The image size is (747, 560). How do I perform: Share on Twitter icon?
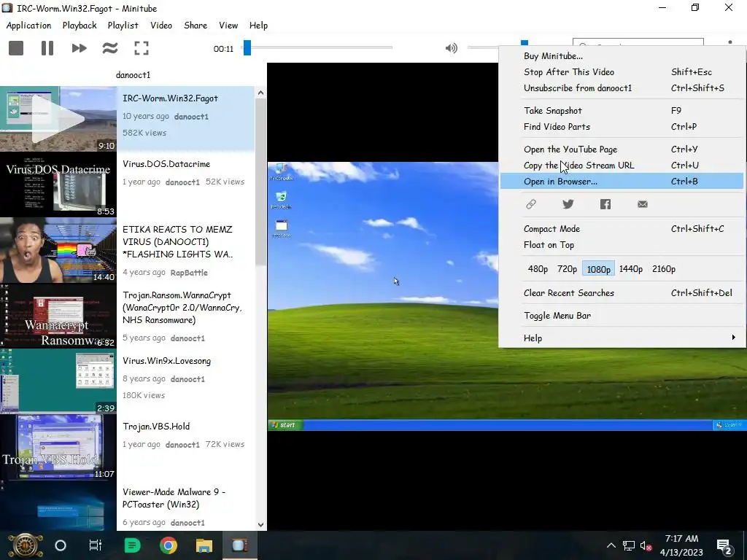pos(568,204)
